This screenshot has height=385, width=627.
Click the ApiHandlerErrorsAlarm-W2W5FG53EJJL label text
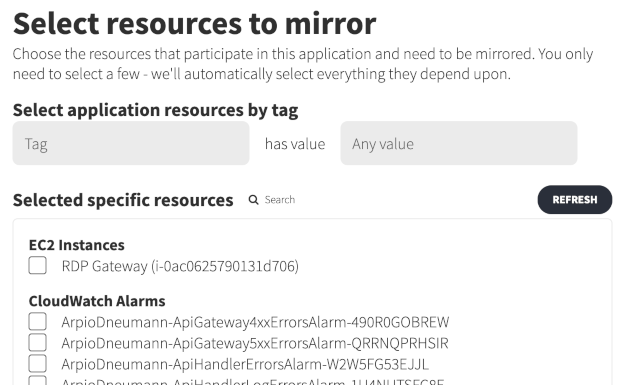[245, 364]
